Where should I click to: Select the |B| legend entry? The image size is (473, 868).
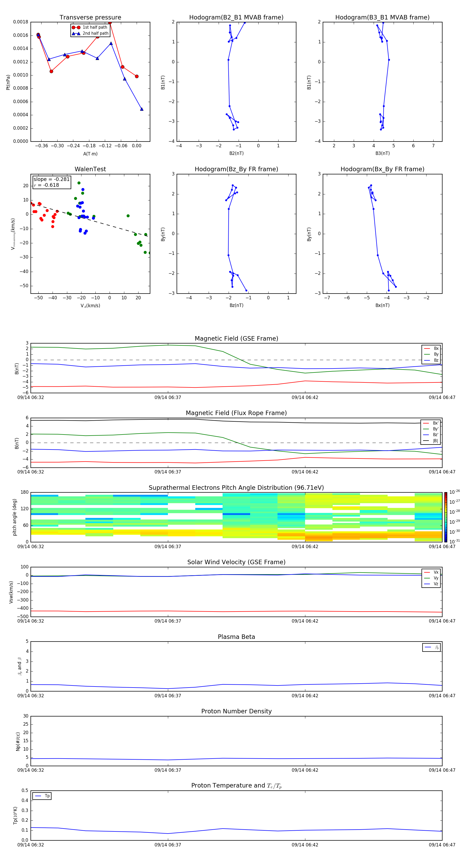coord(431,441)
